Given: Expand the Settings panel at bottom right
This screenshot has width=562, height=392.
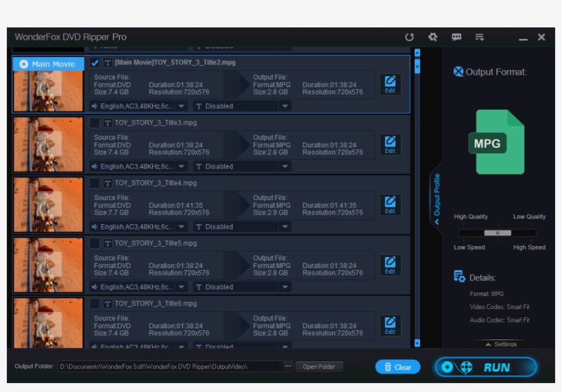Looking at the screenshot, I should point(501,344).
